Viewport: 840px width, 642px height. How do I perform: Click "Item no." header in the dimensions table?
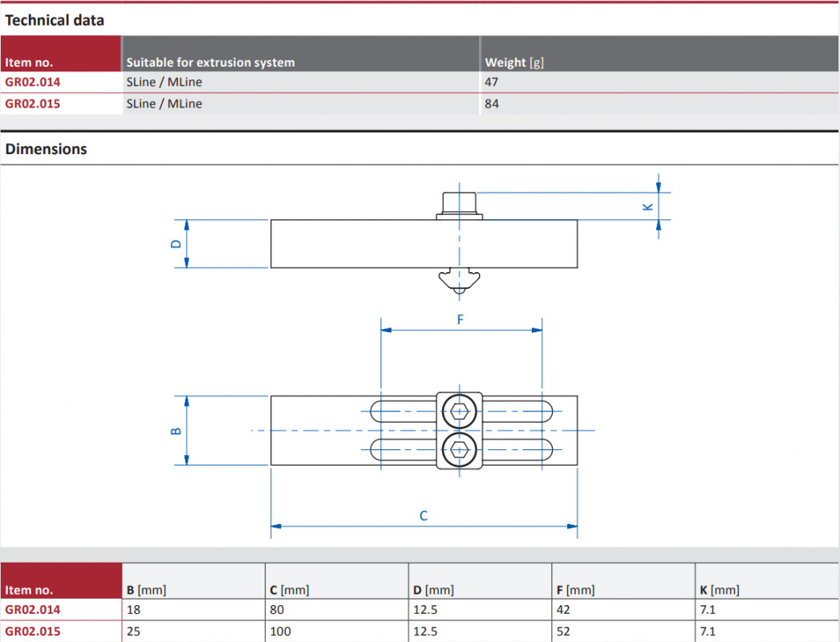pyautogui.click(x=29, y=590)
